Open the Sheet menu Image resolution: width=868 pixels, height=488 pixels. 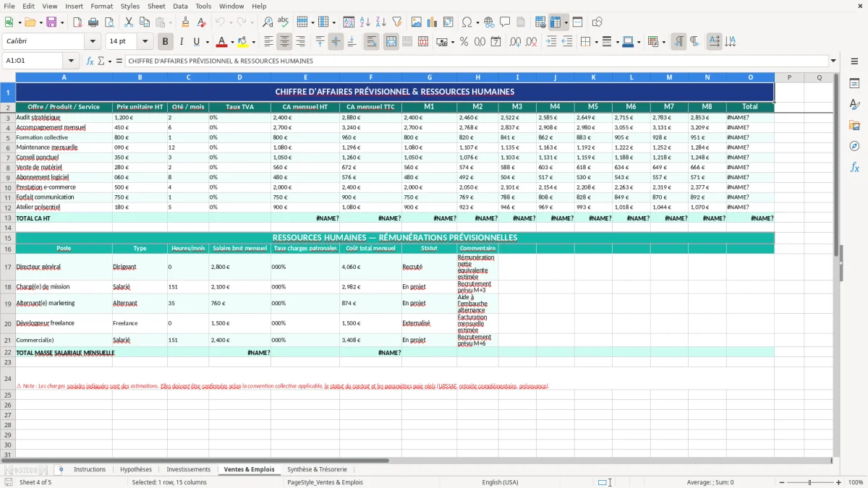click(x=156, y=6)
